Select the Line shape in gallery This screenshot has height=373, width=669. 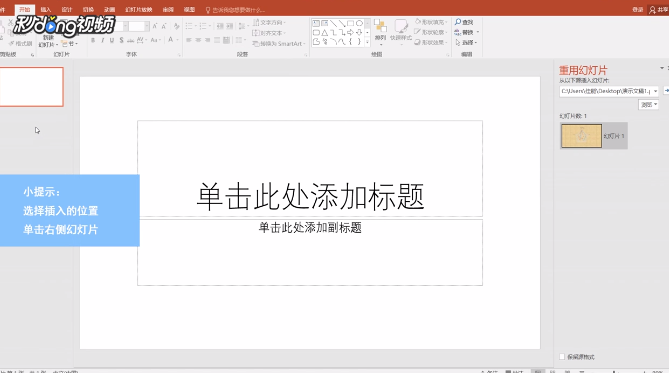(x=333, y=23)
